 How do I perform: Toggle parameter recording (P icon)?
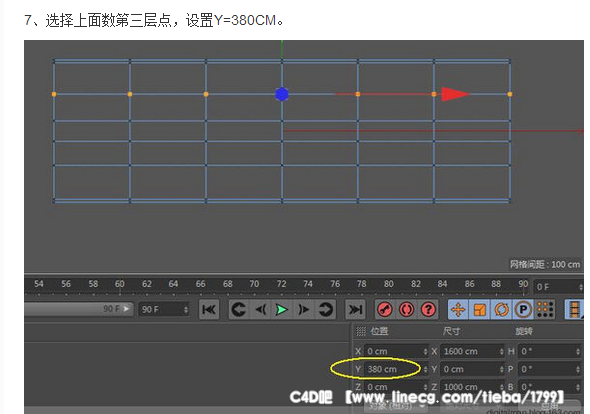pos(523,309)
